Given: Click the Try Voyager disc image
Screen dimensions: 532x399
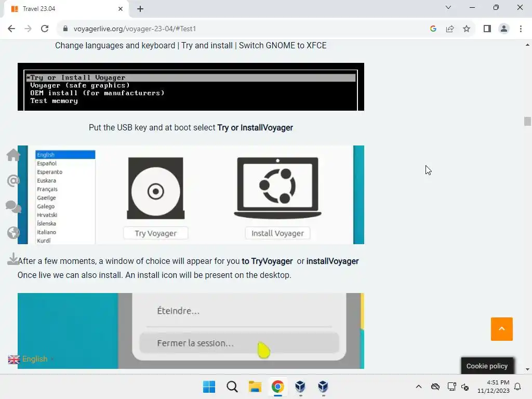Looking at the screenshot, I should [156, 188].
